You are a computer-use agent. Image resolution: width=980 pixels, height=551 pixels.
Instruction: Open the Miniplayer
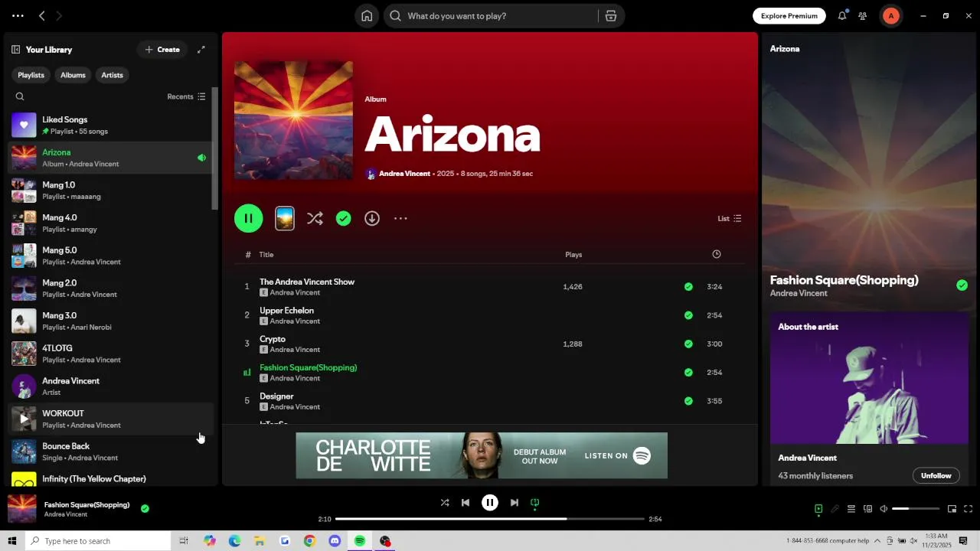click(952, 509)
